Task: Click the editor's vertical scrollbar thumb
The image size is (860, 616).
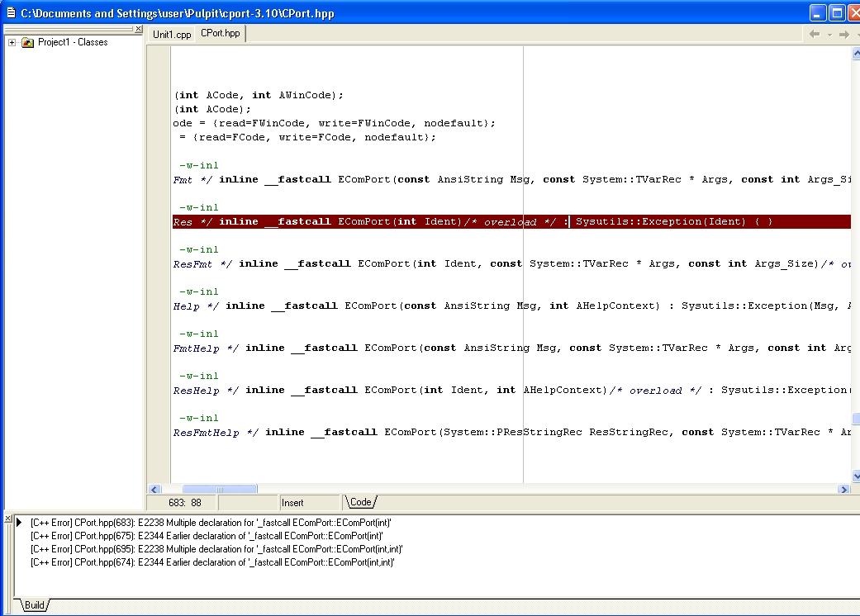Action: pyautogui.click(x=856, y=419)
